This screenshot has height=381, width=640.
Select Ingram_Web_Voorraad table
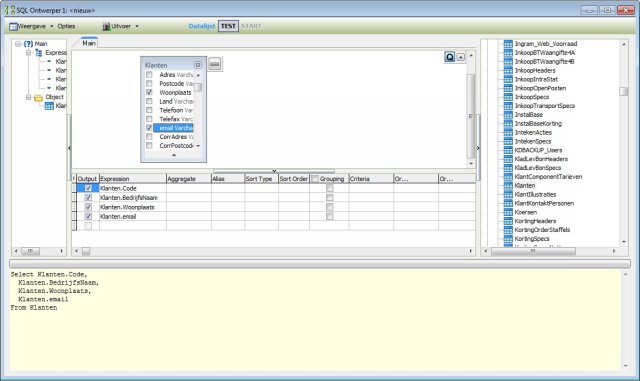(545, 44)
